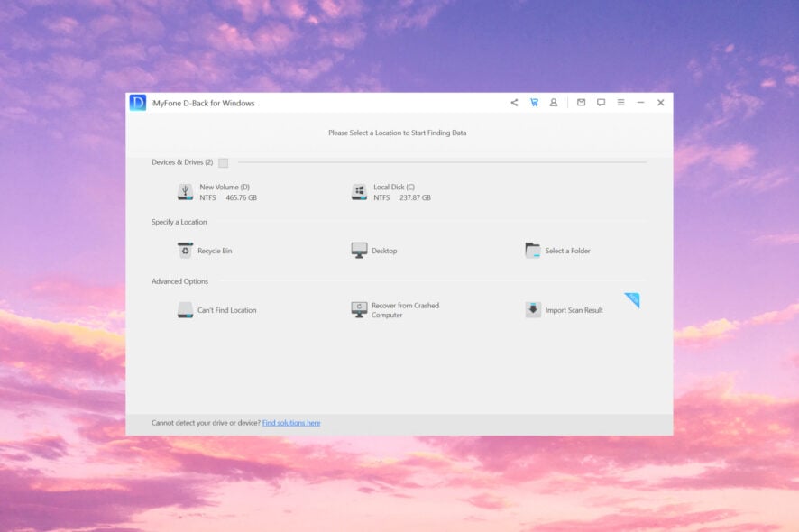Minimize the D-Back window
Viewport: 799px width, 532px height.
tap(640, 103)
